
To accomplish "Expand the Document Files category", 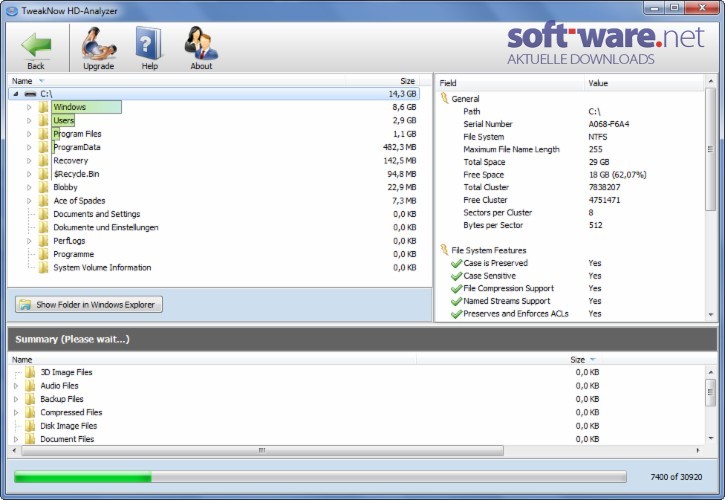I will (16, 439).
